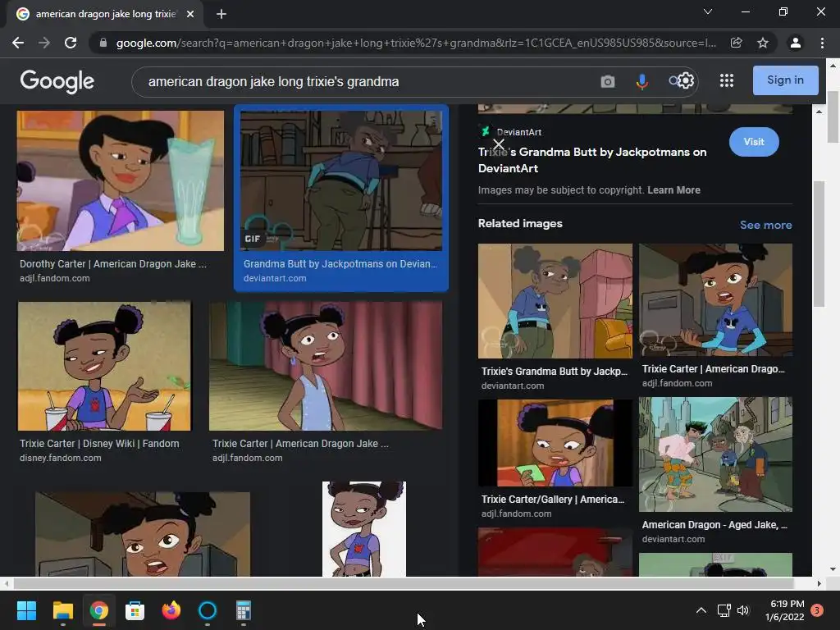Image resolution: width=840 pixels, height=630 pixels.
Task: Open the Chrome three-dot menu
Action: pyautogui.click(x=822, y=43)
